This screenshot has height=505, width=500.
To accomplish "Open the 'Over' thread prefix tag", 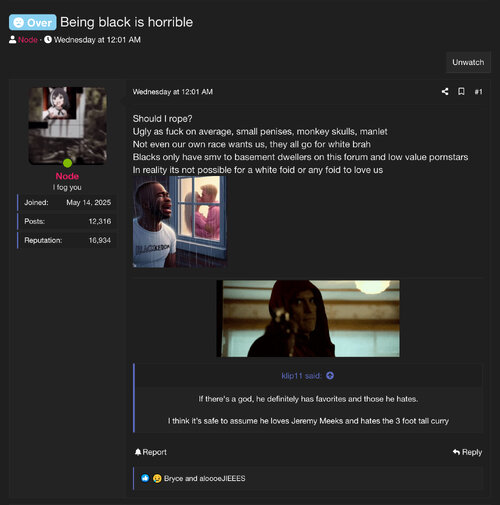I will tap(33, 22).
